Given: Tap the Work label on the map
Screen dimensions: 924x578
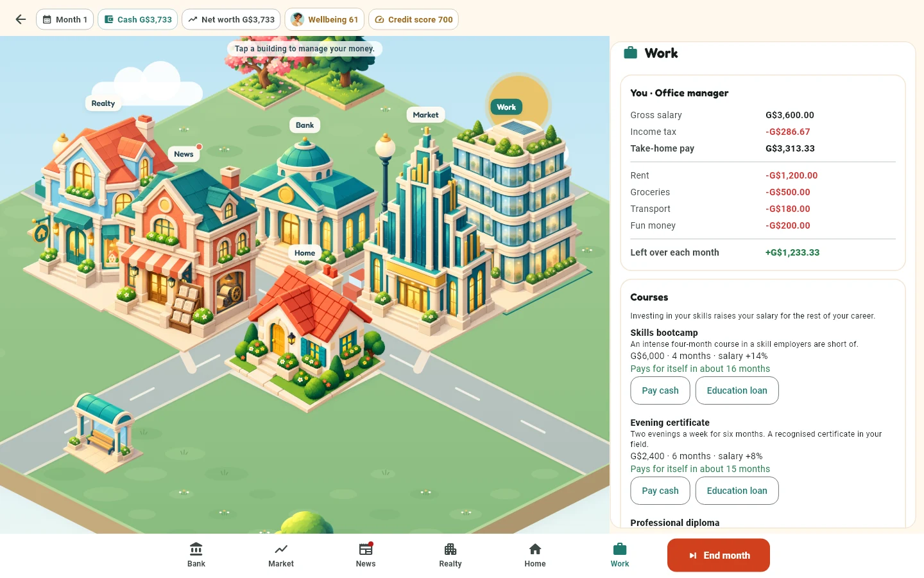Looking at the screenshot, I should [x=506, y=107].
